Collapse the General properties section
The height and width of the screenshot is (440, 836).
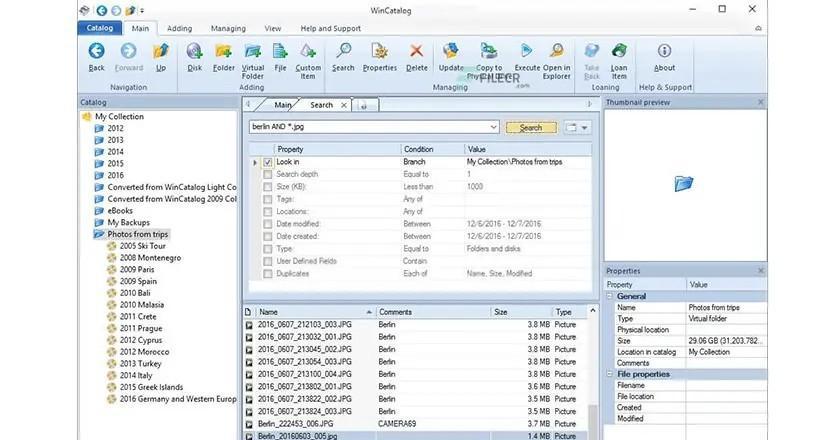[x=610, y=296]
